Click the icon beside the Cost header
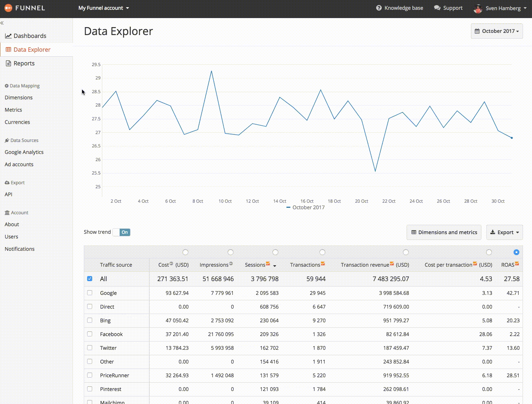This screenshot has width=532, height=404. 171,264
